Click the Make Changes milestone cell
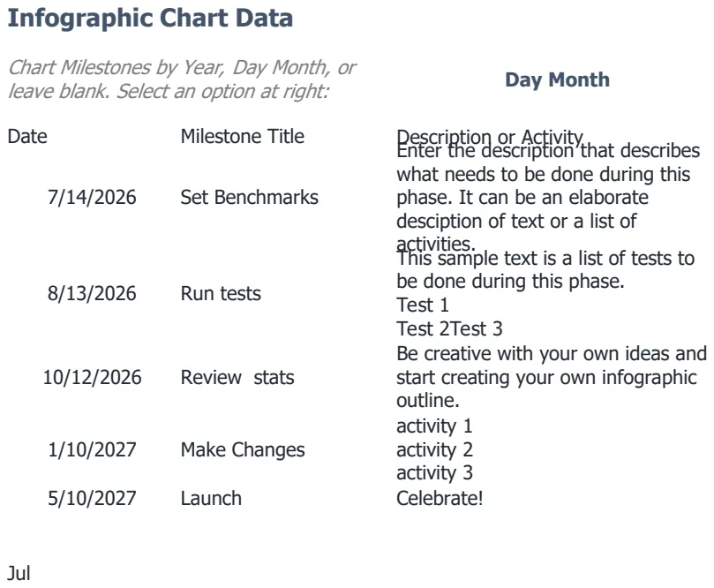 coord(243,449)
